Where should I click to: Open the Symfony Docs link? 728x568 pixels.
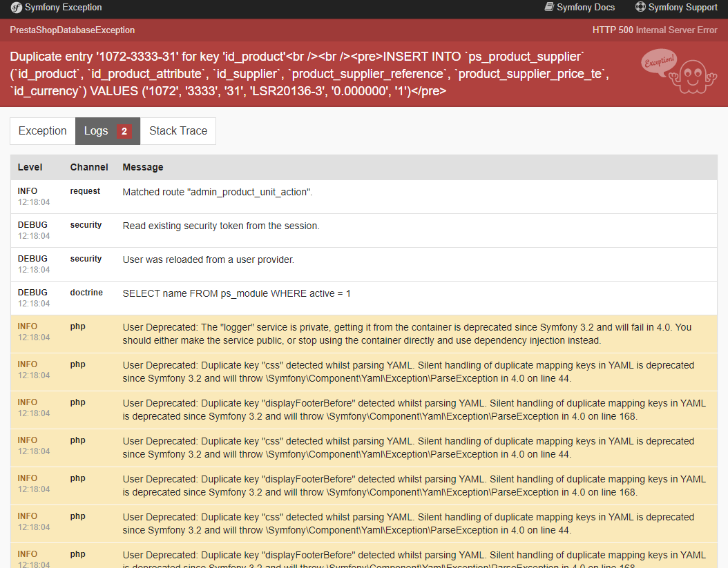pyautogui.click(x=579, y=8)
